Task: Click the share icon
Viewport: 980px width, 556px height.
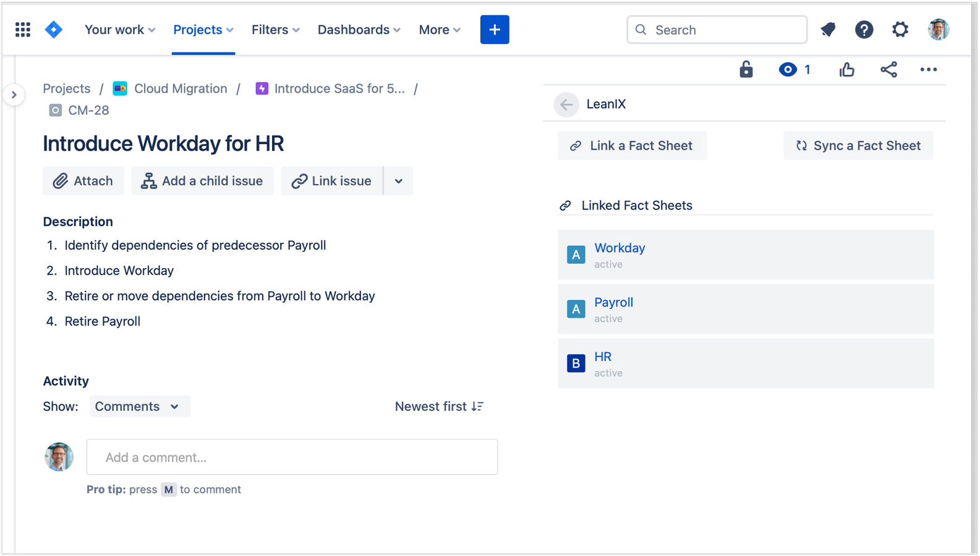Action: tap(888, 70)
